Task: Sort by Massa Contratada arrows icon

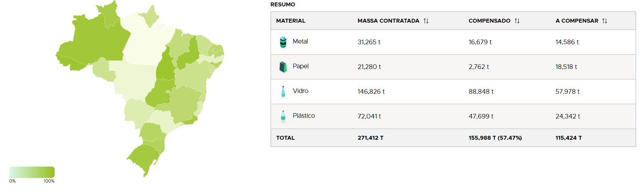Action: [x=426, y=21]
